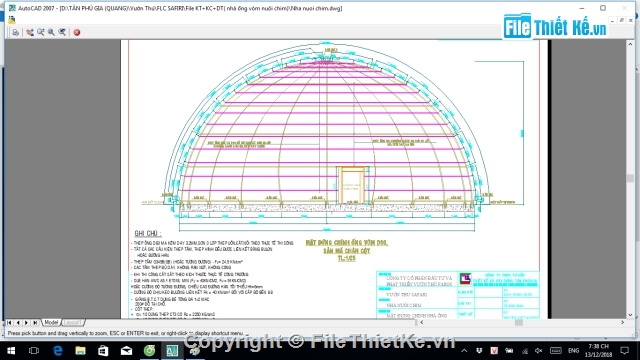640x360 pixels.
Task: Restore the inner drawing document window
Action: click(622, 20)
